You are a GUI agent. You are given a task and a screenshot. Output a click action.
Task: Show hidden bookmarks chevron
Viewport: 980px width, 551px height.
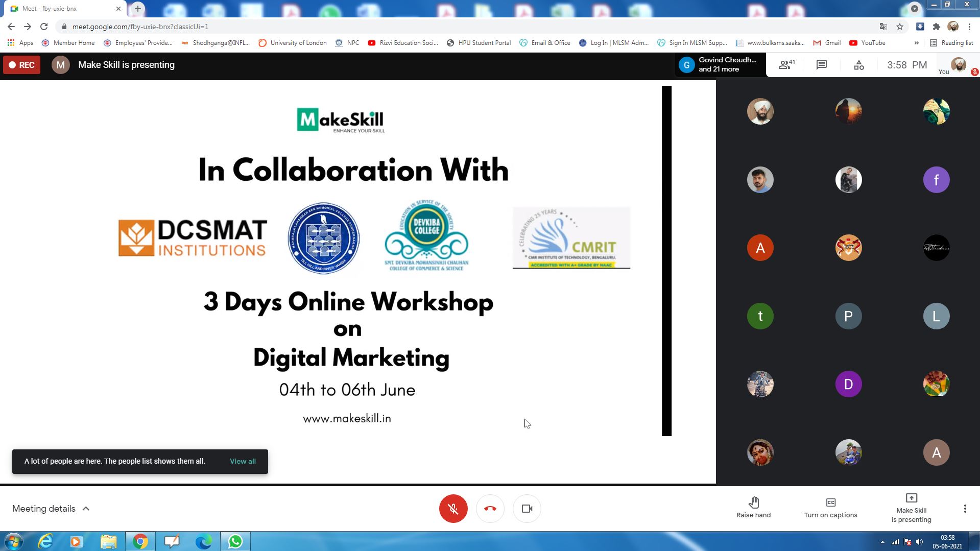916,43
